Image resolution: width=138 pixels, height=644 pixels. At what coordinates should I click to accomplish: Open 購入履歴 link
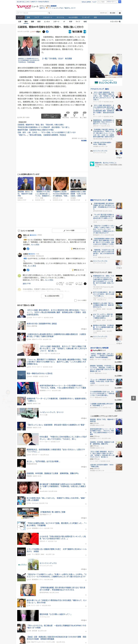pos(112,13)
